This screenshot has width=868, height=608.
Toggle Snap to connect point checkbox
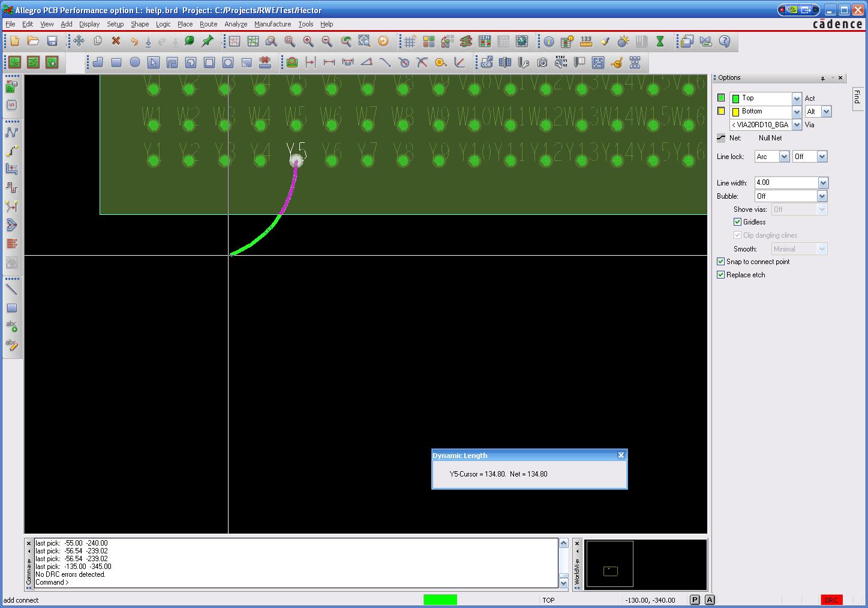pyautogui.click(x=721, y=262)
